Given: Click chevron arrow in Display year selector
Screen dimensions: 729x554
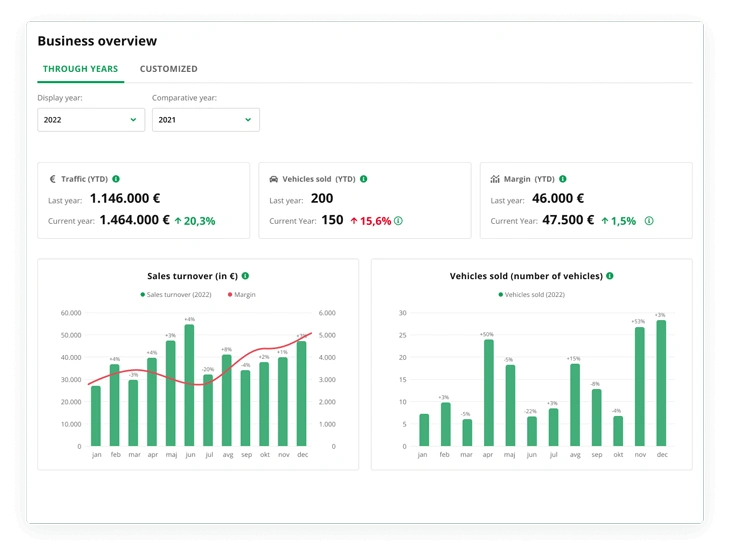Looking at the screenshot, I should coord(133,120).
